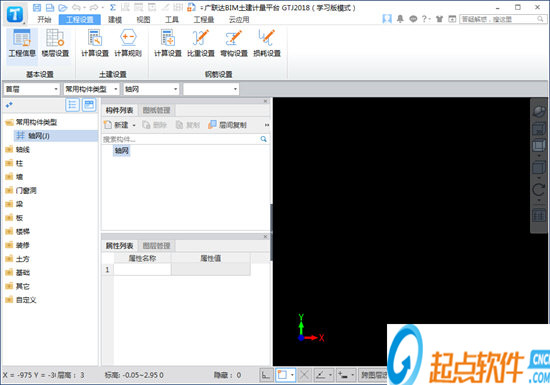Open the 建模 ribbon tab
550x385 pixels.
pos(115,20)
